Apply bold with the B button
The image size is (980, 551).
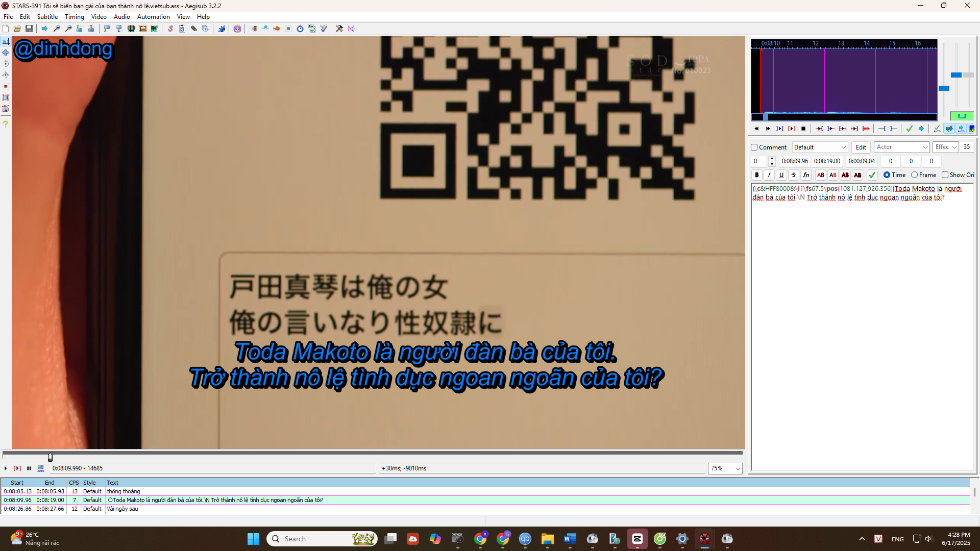[757, 175]
